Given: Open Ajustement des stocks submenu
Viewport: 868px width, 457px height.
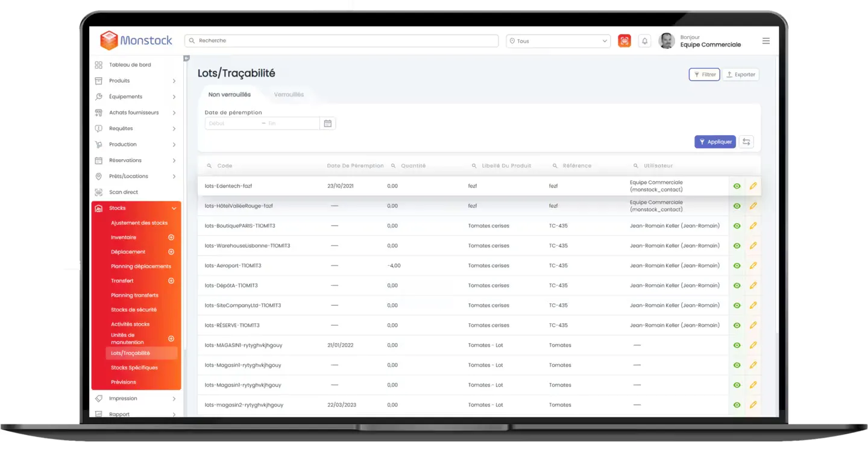Looking at the screenshot, I should click(139, 223).
